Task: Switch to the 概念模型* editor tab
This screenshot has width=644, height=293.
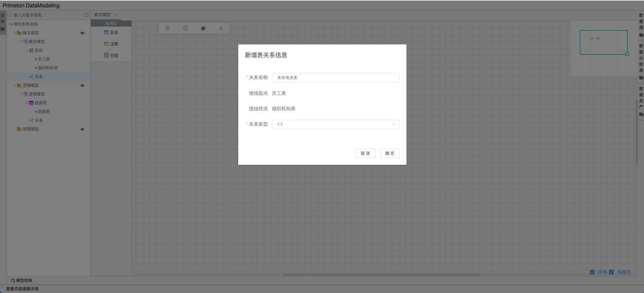Action: tap(103, 15)
